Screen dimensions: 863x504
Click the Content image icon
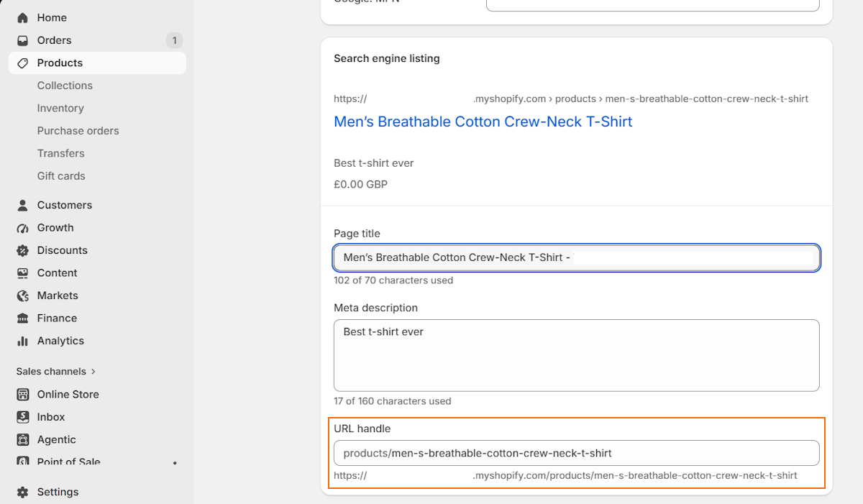coord(23,273)
